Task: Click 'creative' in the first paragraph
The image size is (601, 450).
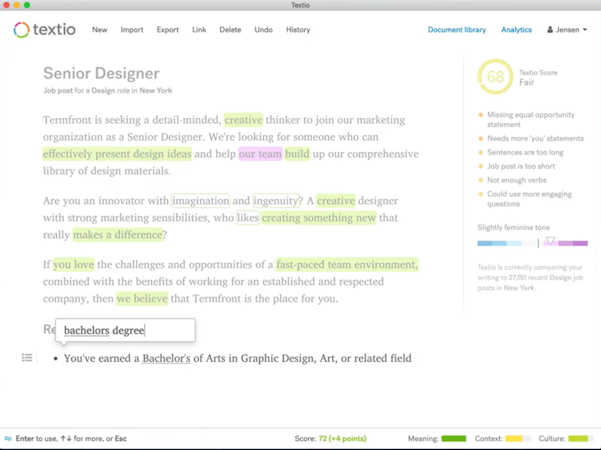Action: (x=243, y=120)
